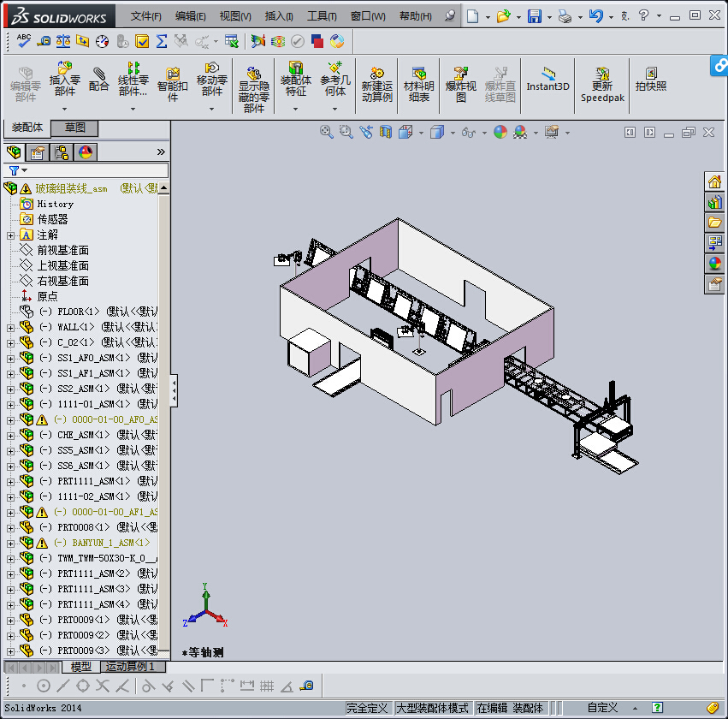The image size is (728, 719).
Task: Switch to the 草图 command tab
Action: (x=74, y=128)
